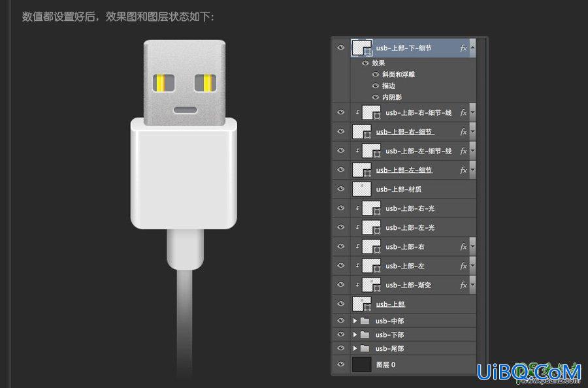Screen dimensions: 588x388
Task: Click fx icon on usb-上部-渐变 layer
Action: coord(463,285)
